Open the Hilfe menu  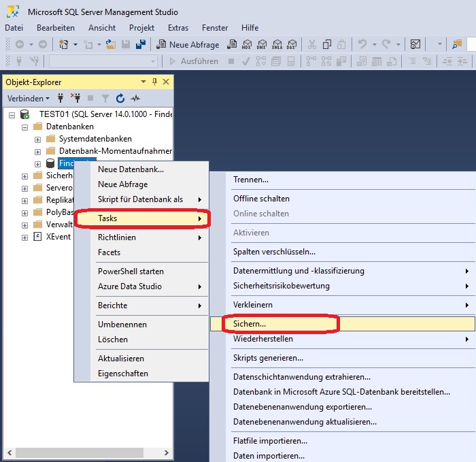pyautogui.click(x=250, y=28)
